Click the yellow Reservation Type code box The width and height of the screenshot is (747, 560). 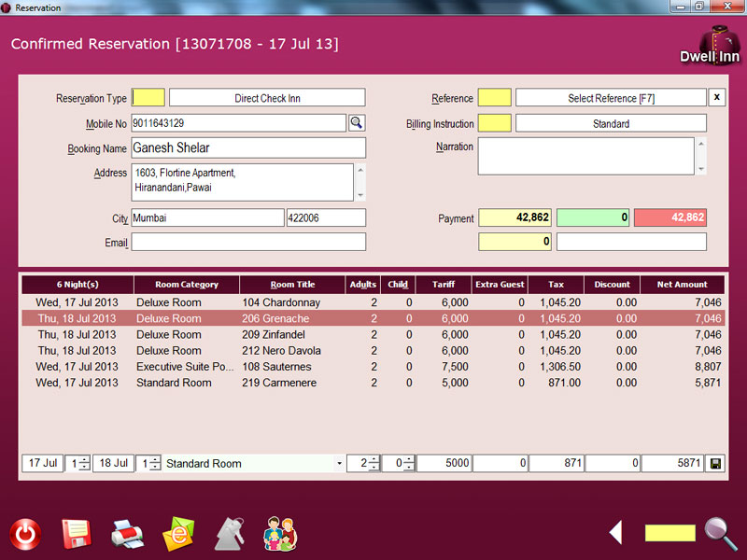pyautogui.click(x=148, y=98)
